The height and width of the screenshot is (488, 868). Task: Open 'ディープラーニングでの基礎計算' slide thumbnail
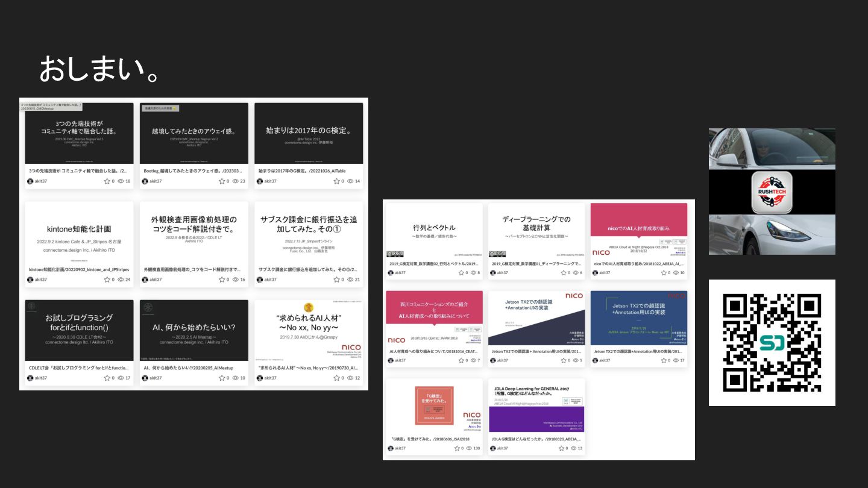(536, 230)
